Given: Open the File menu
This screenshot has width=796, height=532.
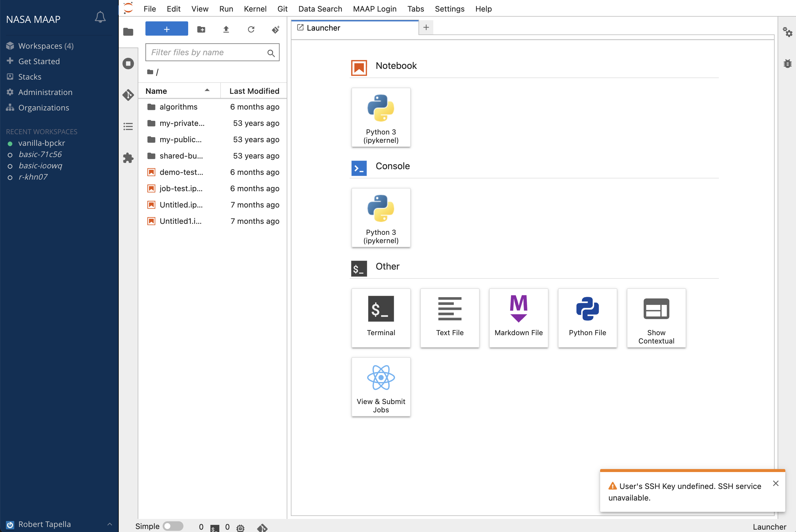Looking at the screenshot, I should [x=150, y=9].
